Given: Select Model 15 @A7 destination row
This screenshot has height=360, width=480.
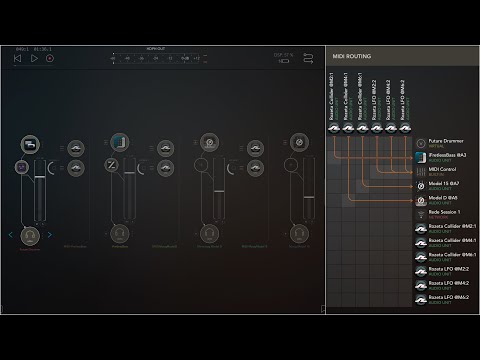Looking at the screenshot, I should (x=446, y=186).
